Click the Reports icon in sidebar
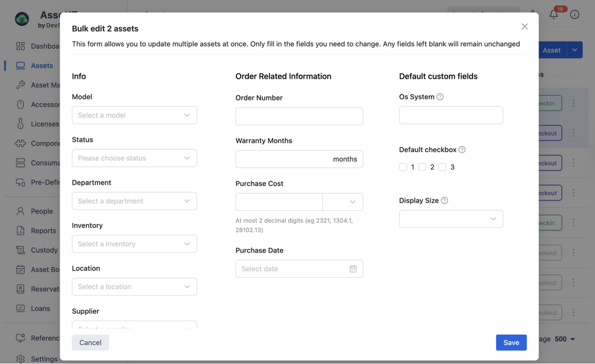 pyautogui.click(x=20, y=231)
